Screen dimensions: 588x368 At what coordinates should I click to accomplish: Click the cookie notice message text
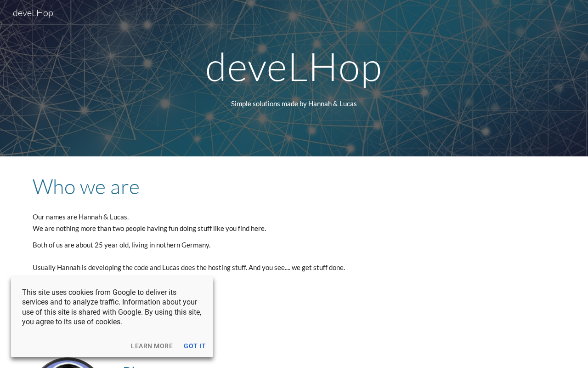point(112,307)
